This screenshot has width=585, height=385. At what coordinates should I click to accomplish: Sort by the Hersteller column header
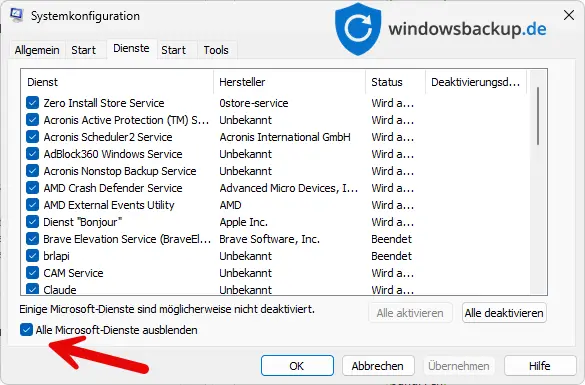(x=290, y=82)
